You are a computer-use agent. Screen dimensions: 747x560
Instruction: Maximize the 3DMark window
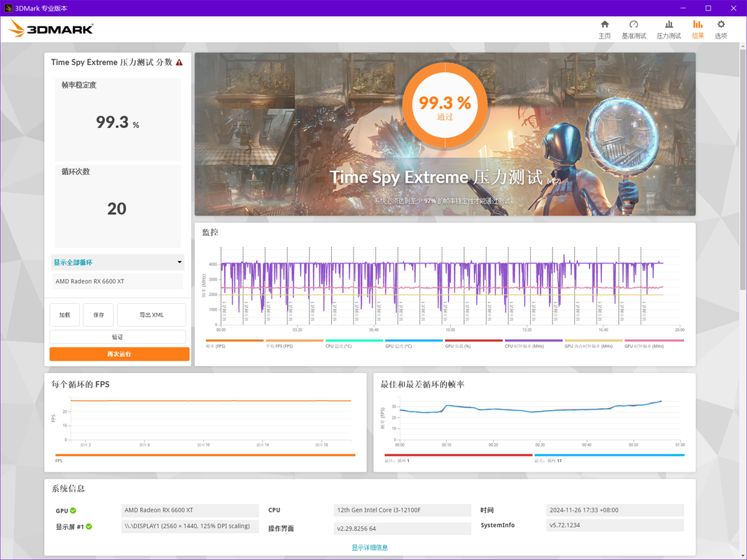tap(708, 8)
